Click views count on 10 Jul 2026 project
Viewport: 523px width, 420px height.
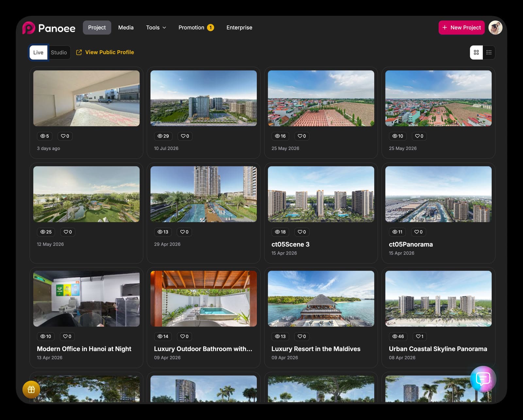(x=163, y=136)
